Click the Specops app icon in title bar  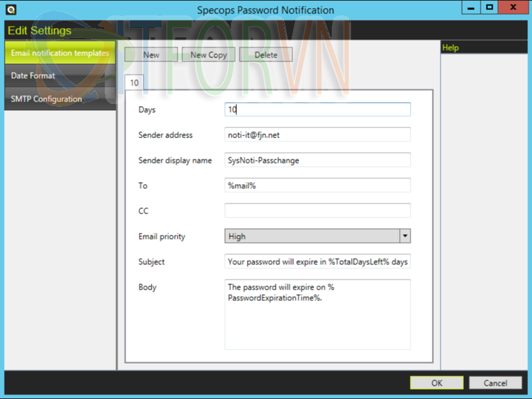coord(11,9)
